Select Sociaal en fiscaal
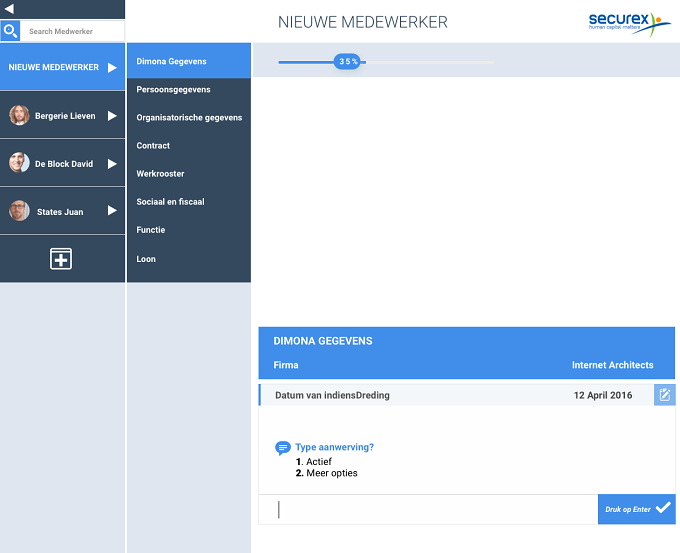The image size is (680, 553). pos(170,202)
